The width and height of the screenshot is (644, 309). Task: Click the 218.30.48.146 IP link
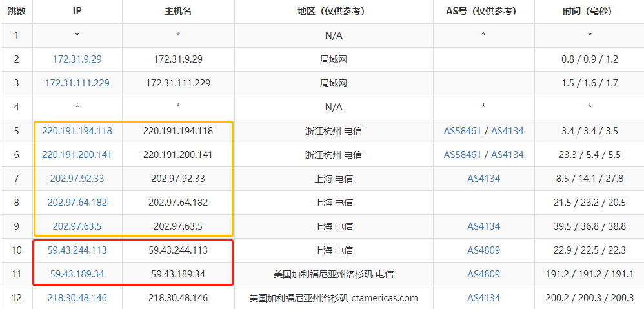click(77, 298)
